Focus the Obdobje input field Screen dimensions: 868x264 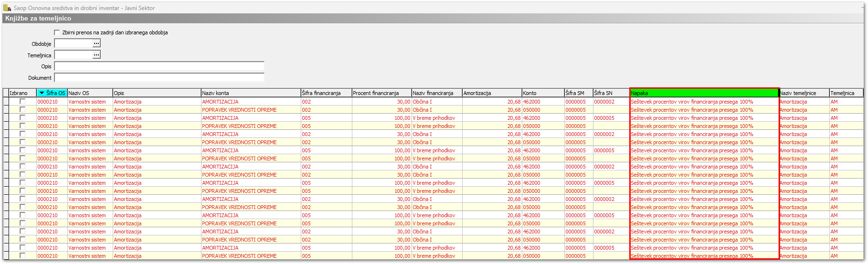coord(74,43)
